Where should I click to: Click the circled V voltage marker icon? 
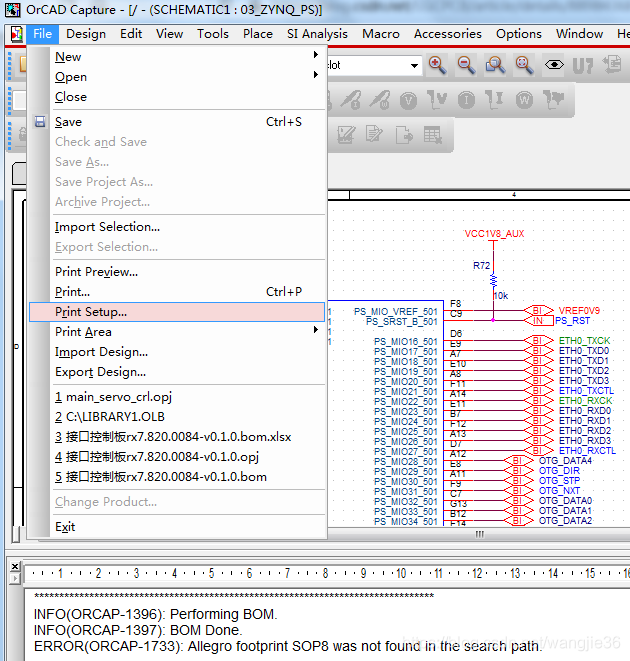point(408,100)
